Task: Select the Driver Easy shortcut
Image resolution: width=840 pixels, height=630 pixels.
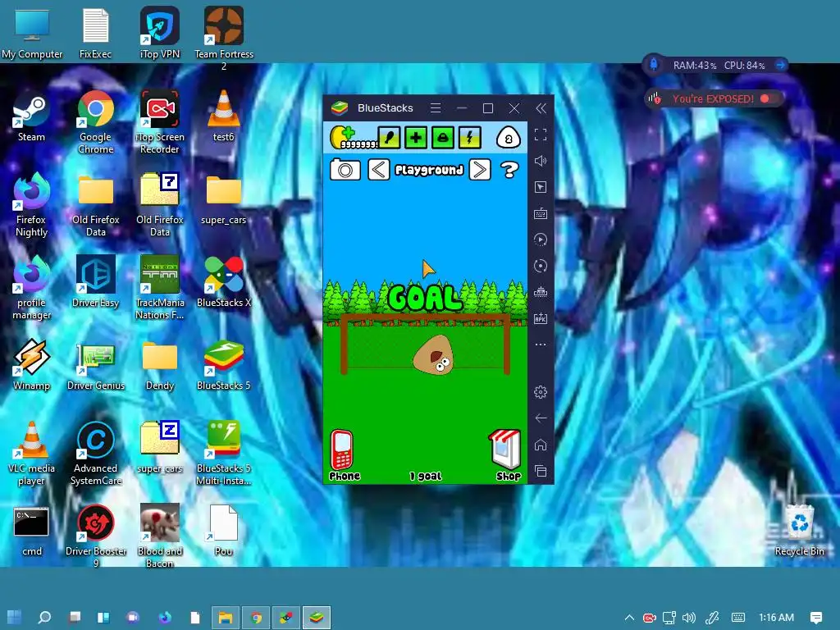Action: point(95,282)
